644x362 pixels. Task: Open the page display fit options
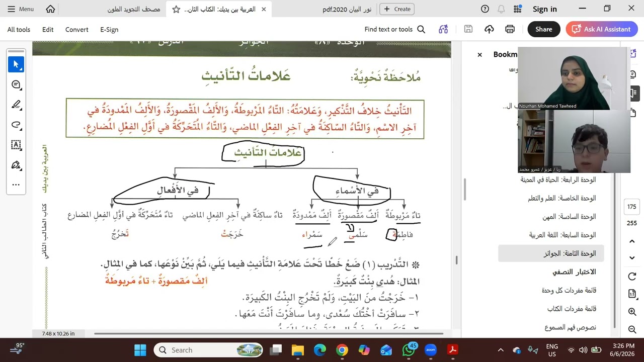pos(632,294)
